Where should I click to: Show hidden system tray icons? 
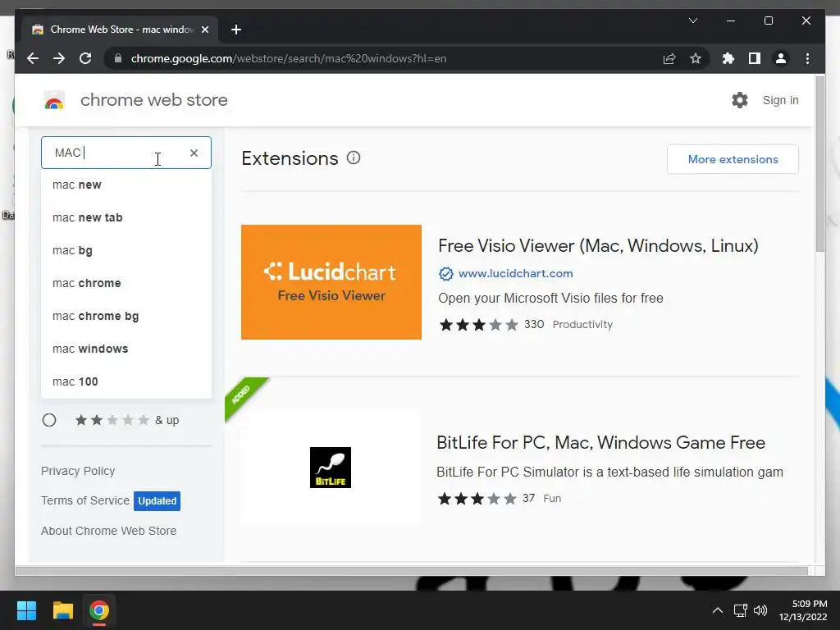[x=718, y=610]
